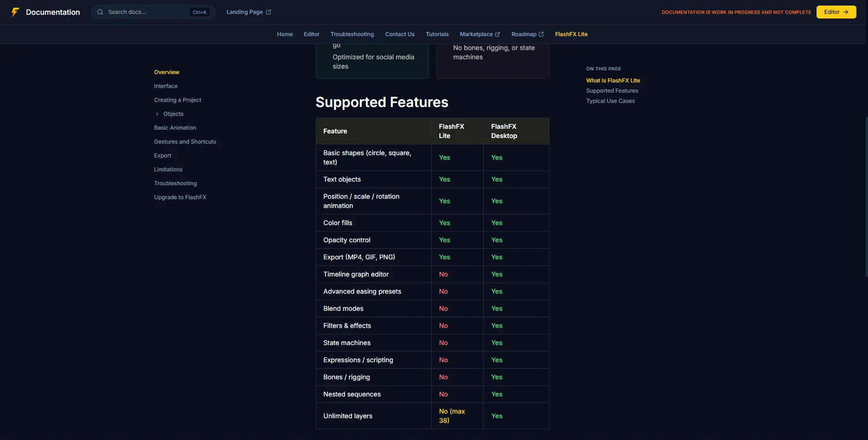The height and width of the screenshot is (440, 868).
Task: Jump to What is FlashFX Lite
Action: point(613,81)
